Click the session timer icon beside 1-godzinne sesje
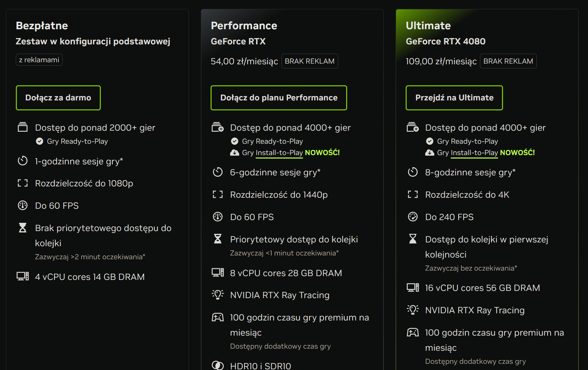 23,161
